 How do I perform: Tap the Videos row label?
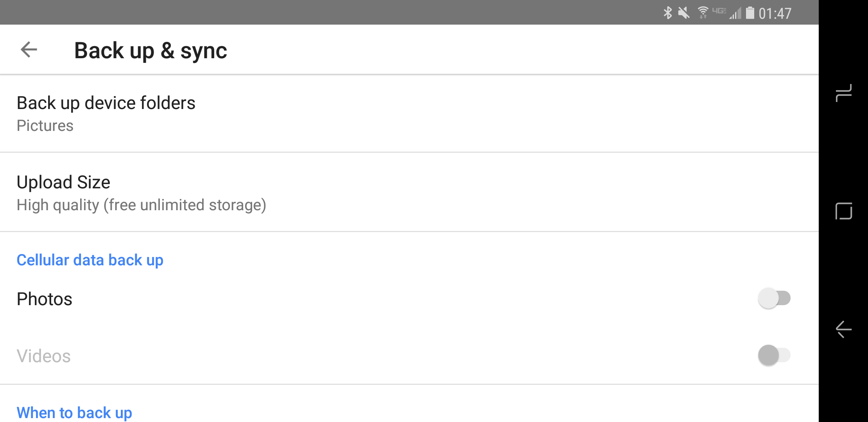(x=44, y=356)
